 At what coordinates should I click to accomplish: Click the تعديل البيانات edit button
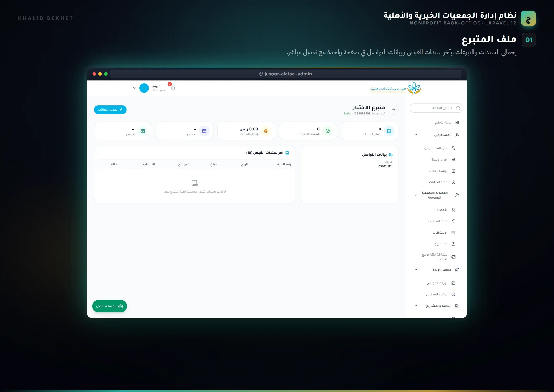pyautogui.click(x=110, y=110)
